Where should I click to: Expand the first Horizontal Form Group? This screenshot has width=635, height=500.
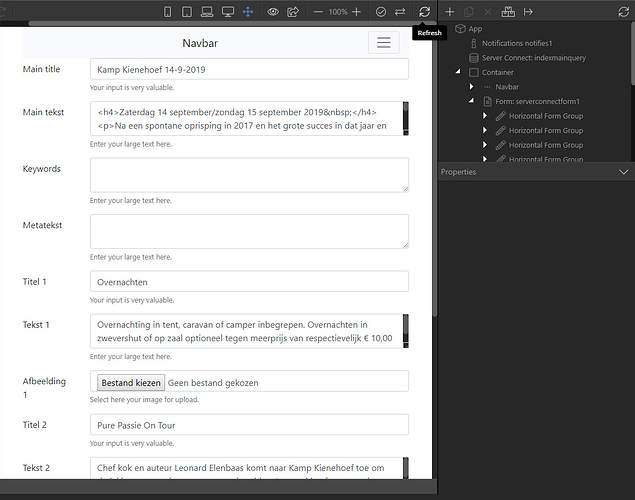[485, 116]
